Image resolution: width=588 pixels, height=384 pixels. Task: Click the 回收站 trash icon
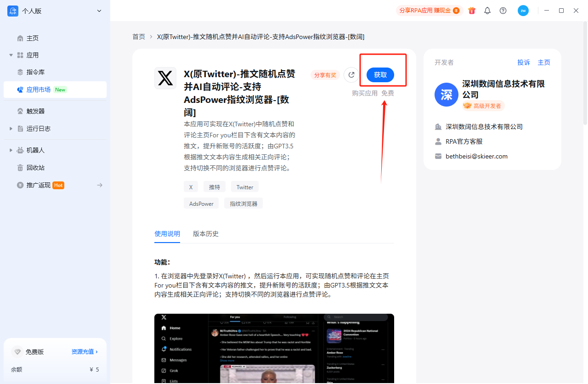tap(20, 168)
